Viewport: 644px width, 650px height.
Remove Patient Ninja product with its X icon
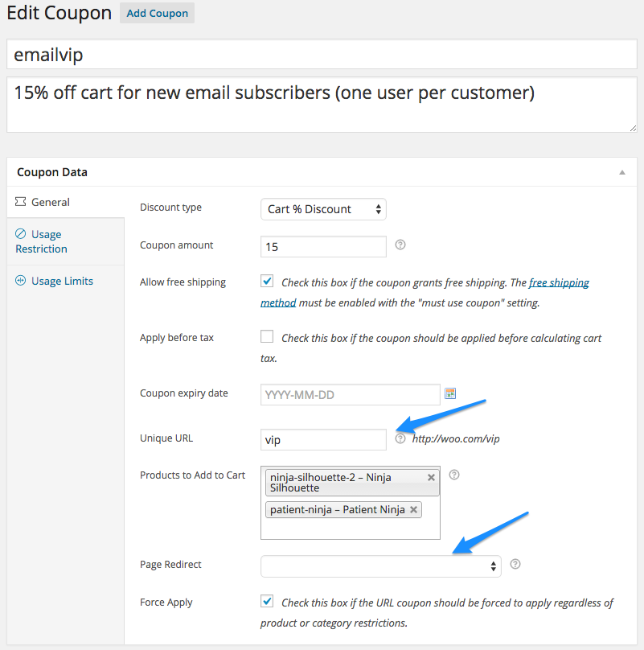coord(413,509)
